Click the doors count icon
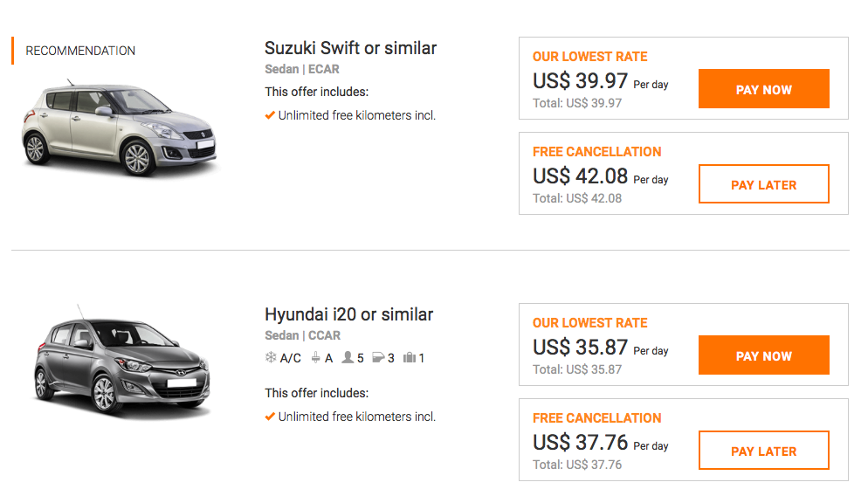 [x=378, y=358]
